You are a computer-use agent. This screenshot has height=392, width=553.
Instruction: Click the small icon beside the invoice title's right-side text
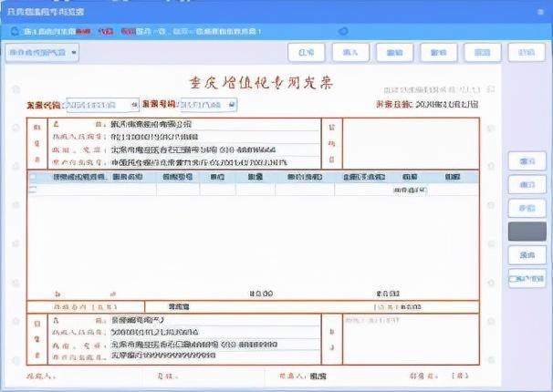click(x=490, y=89)
